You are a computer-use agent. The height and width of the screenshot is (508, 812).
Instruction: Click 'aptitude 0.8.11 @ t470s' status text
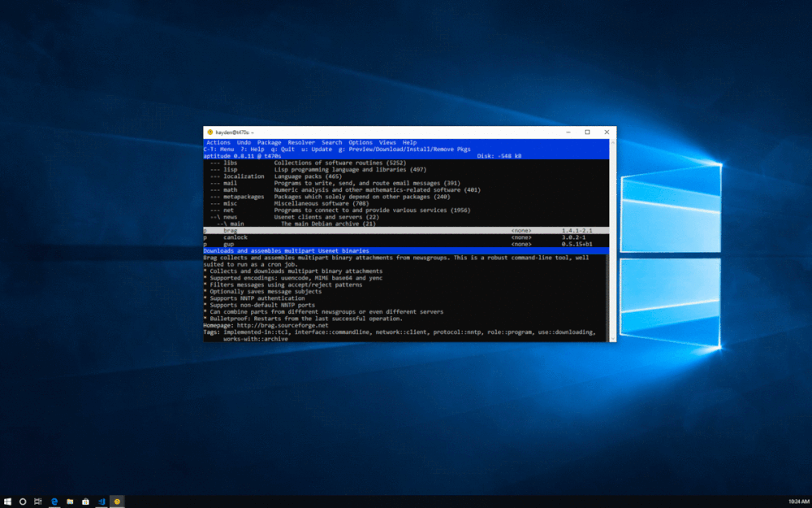[242, 156]
